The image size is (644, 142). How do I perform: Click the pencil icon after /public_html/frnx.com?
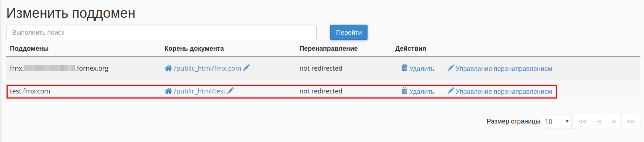pos(246,68)
